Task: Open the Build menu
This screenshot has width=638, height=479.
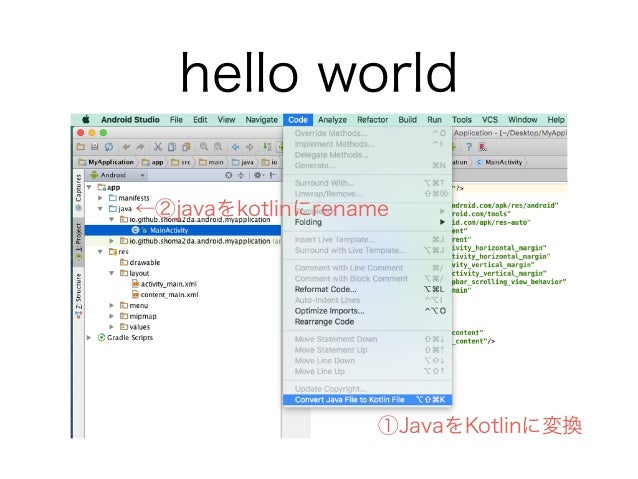Action: click(408, 120)
